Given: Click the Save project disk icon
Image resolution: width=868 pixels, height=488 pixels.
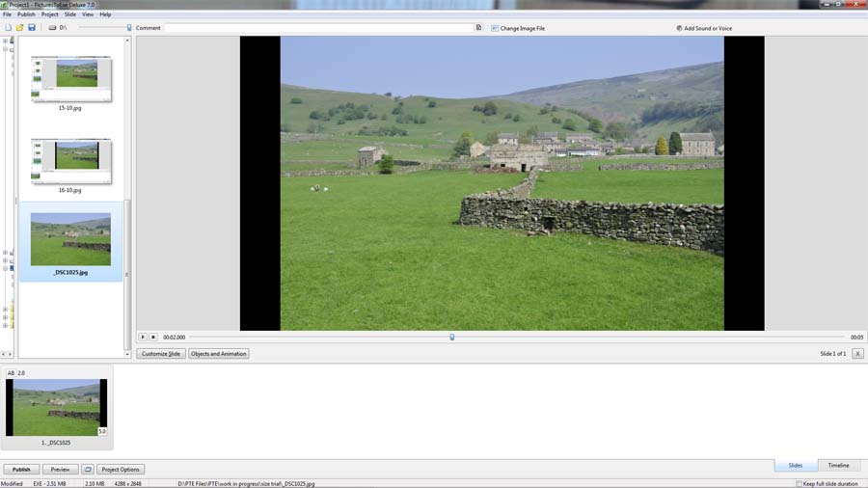Looking at the screenshot, I should coord(32,28).
